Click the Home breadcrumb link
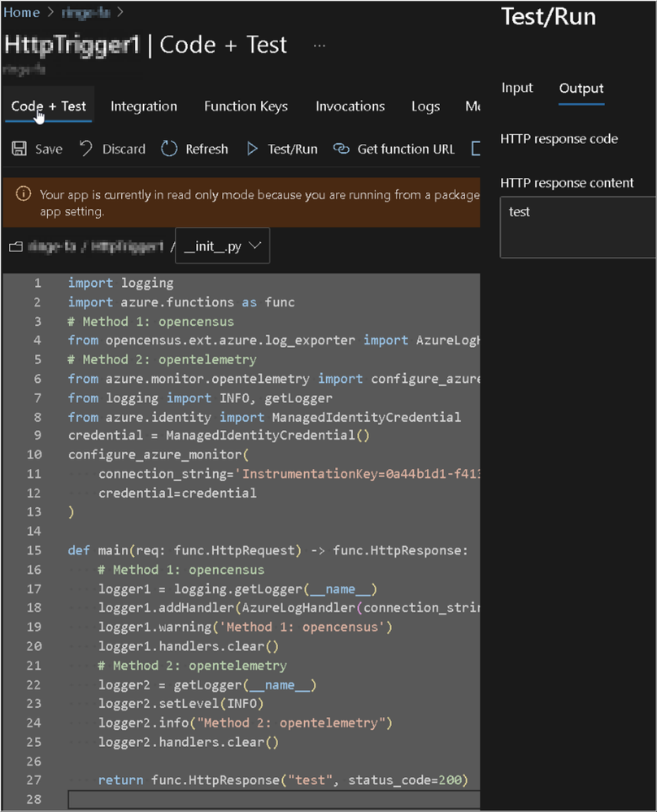 click(x=22, y=12)
